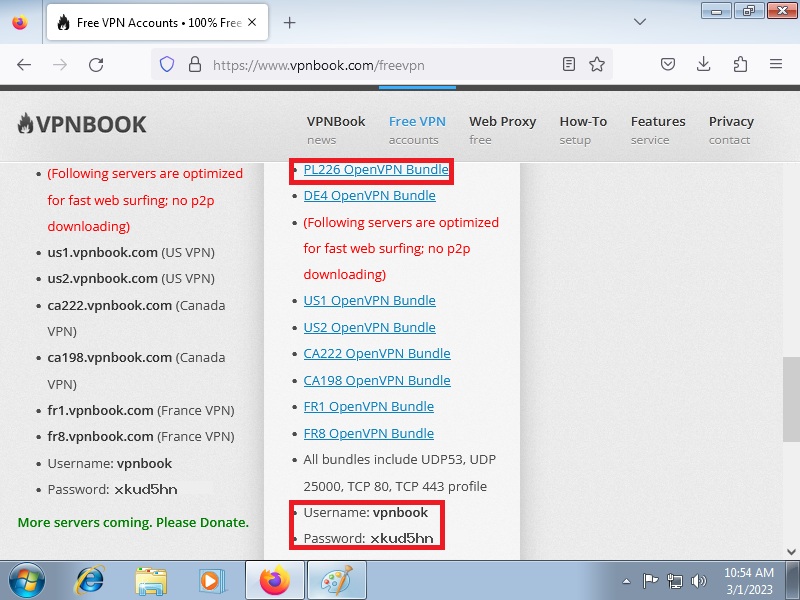Click the URL address bar field

coord(380,64)
